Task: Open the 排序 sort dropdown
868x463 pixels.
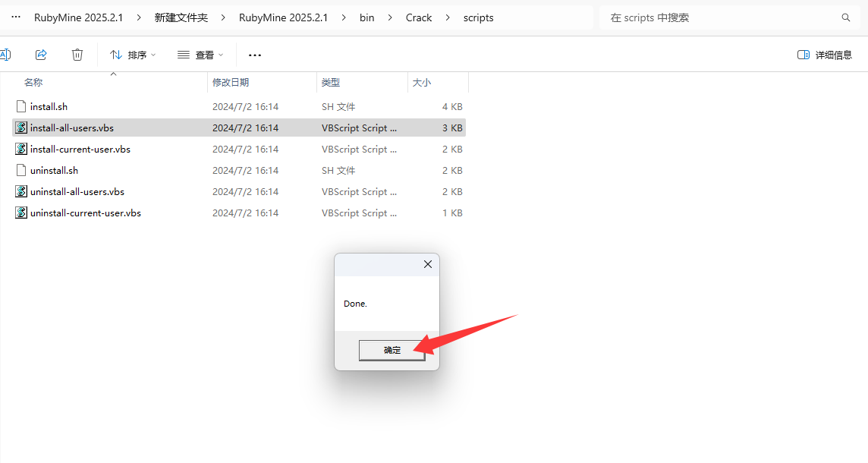Action: pos(133,55)
